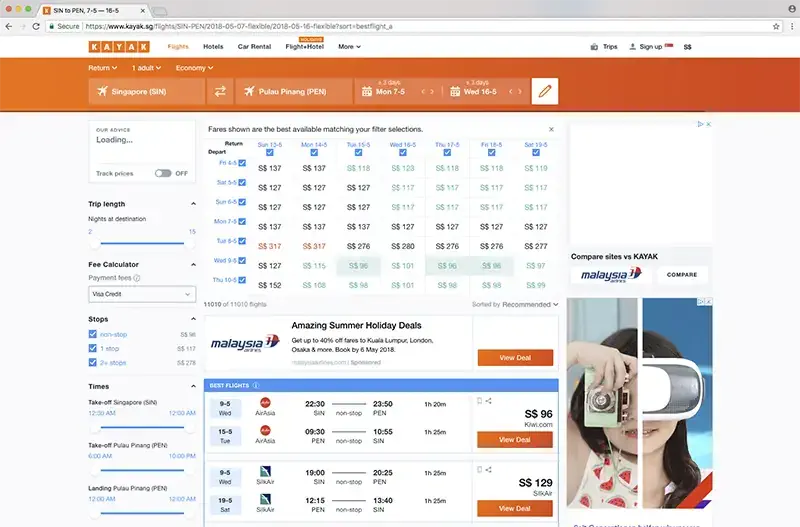Viewport: 800px width, 527px height.
Task: Open the Flight+Hotel tab
Action: coord(305,46)
